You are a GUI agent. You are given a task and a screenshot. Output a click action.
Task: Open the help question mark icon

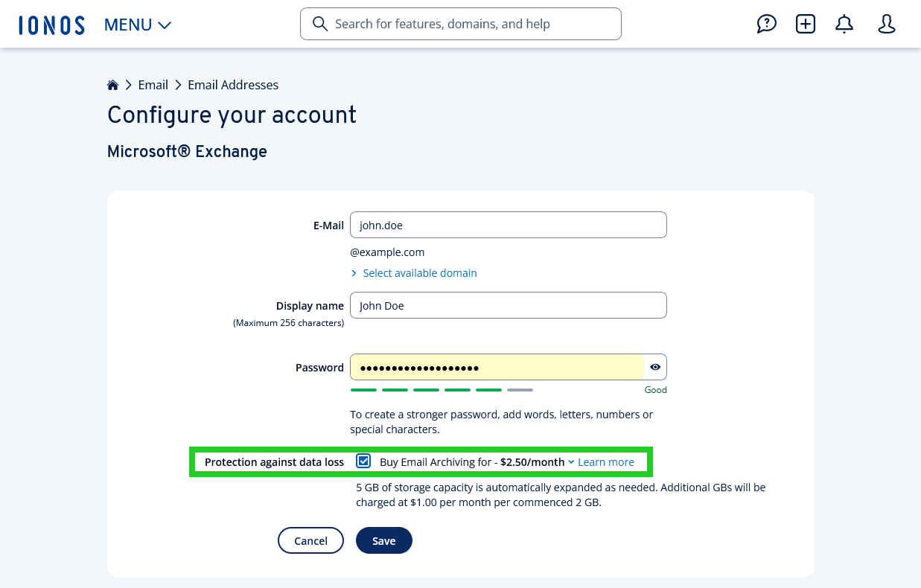[767, 24]
